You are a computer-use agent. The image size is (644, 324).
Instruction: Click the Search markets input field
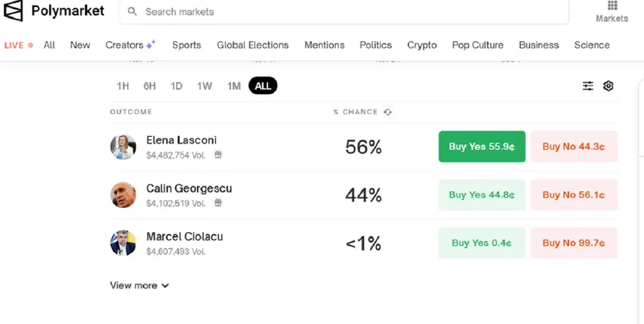point(346,12)
